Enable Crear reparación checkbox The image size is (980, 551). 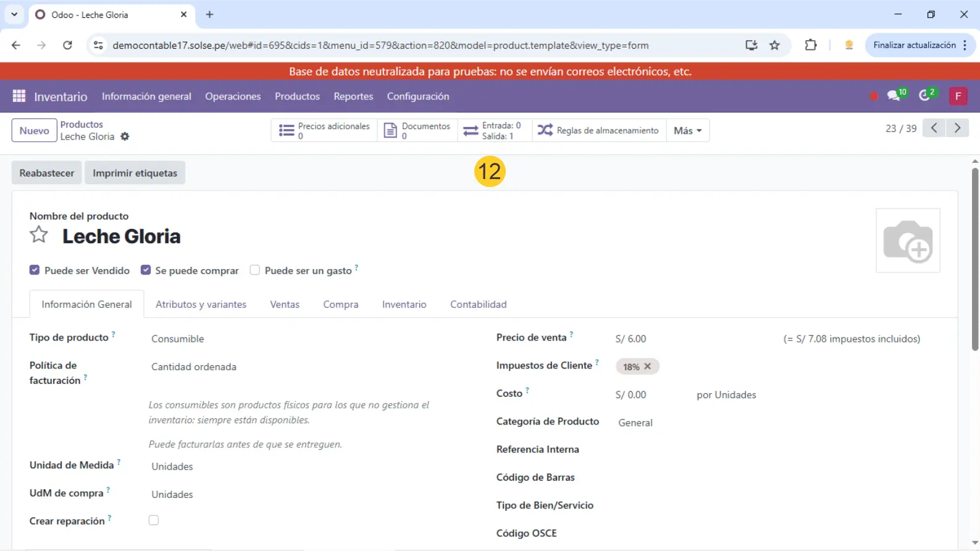point(154,520)
